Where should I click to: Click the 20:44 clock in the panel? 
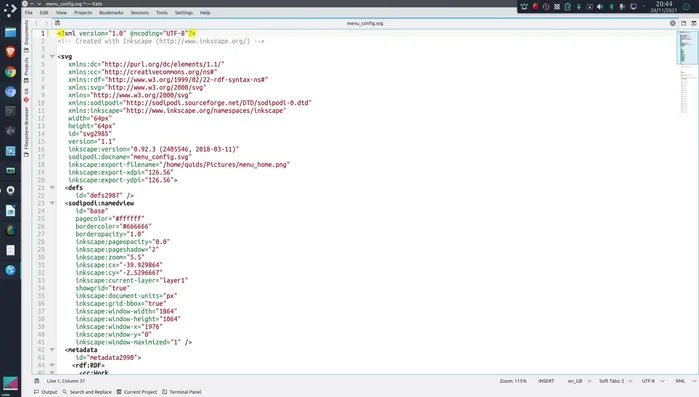[663, 4]
